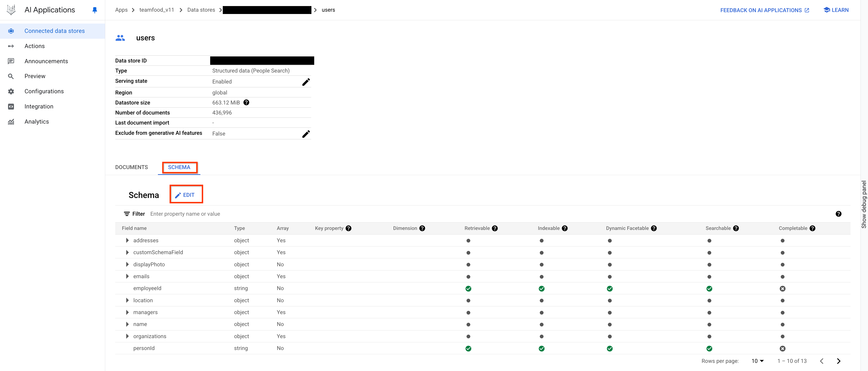Open the Indexable help icon
The width and height of the screenshot is (868, 371).
pos(565,229)
